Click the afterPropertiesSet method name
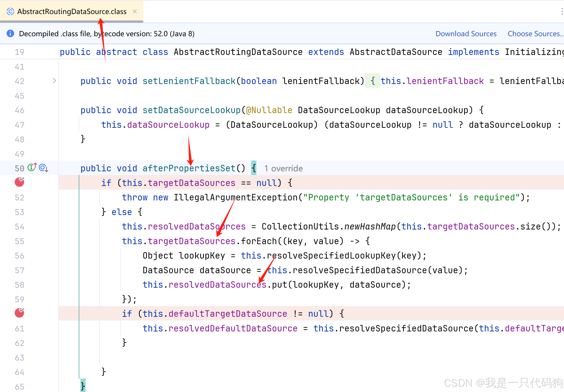Image resolution: width=564 pixels, height=392 pixels. coord(189,169)
